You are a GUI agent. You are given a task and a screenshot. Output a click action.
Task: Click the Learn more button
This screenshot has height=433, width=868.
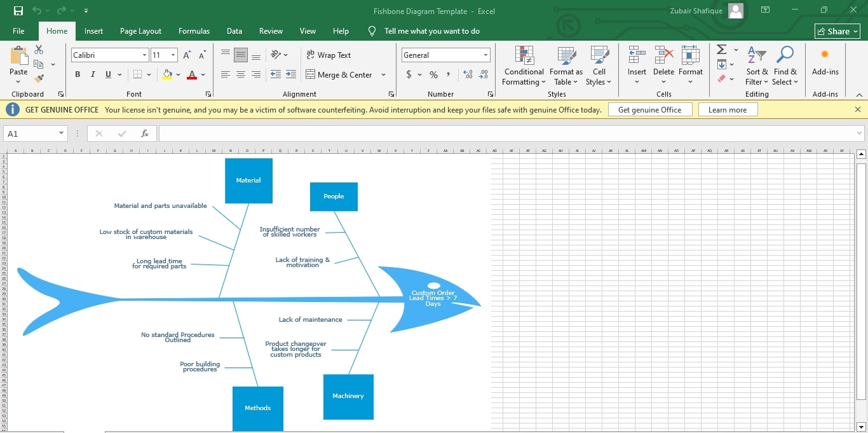(x=728, y=109)
